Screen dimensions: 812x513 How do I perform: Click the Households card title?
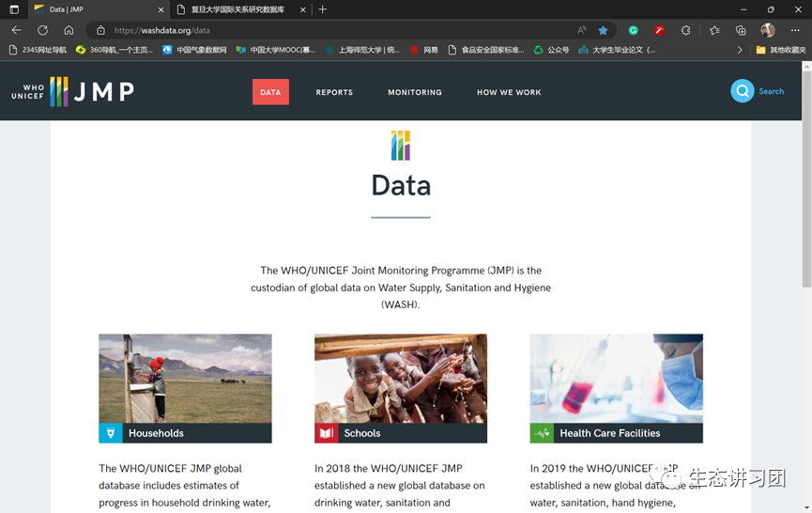(156, 433)
